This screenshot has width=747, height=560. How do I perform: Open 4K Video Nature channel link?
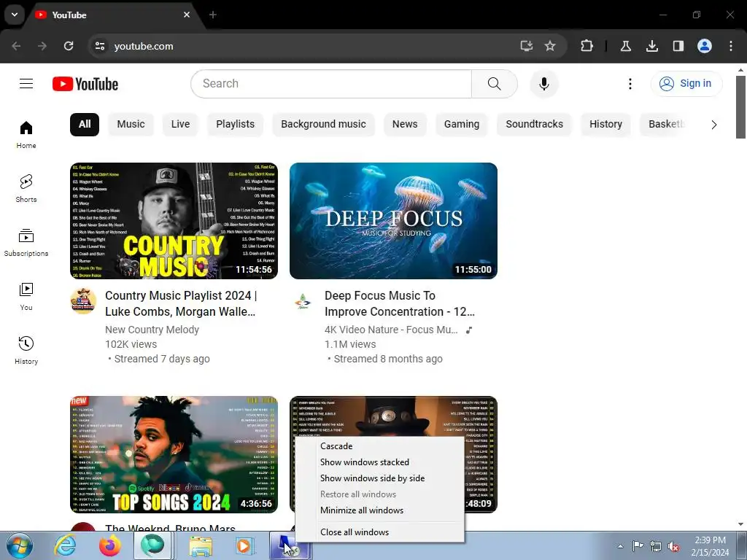(391, 330)
